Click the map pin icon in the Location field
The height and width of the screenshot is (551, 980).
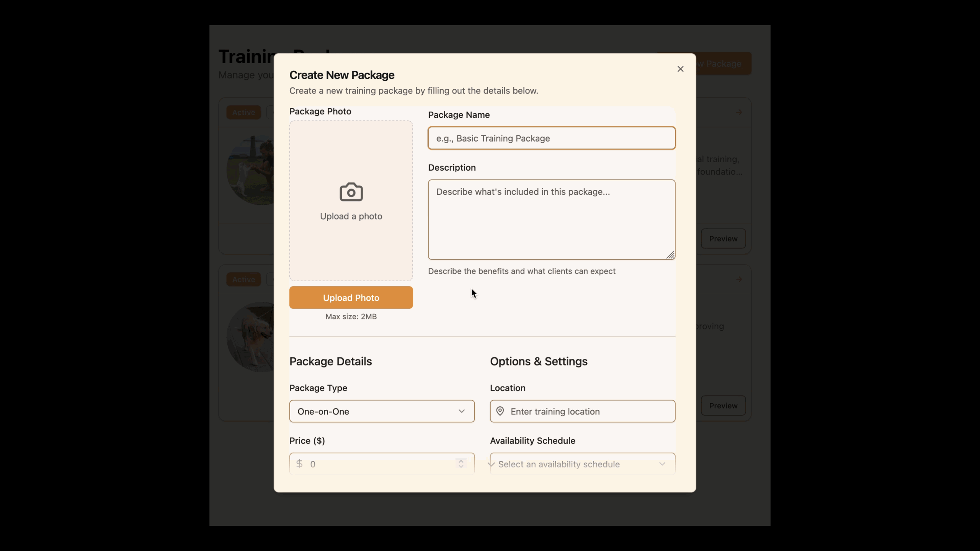pyautogui.click(x=500, y=411)
